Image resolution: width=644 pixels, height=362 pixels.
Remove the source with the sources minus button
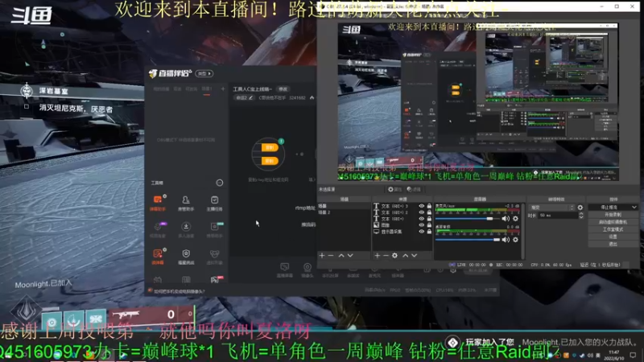[386, 255]
